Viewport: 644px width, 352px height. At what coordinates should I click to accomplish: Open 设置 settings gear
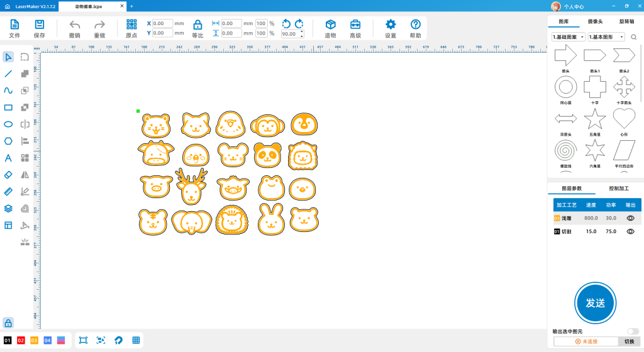click(391, 25)
